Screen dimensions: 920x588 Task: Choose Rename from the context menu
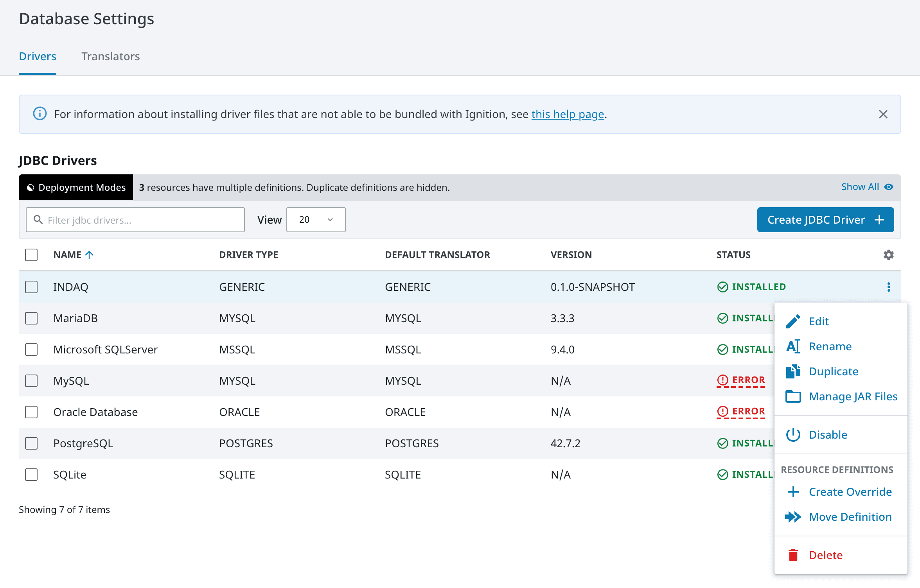coord(840,346)
